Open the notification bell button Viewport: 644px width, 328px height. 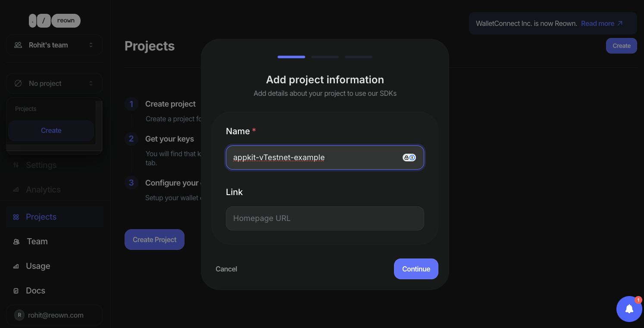pyautogui.click(x=629, y=309)
